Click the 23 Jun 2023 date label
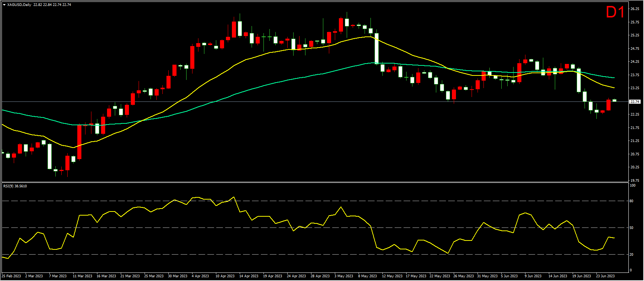This screenshot has height=281, width=644. (x=606, y=276)
